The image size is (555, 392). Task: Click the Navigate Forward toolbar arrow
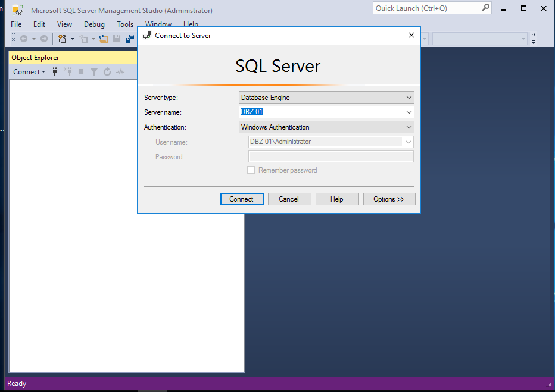44,39
